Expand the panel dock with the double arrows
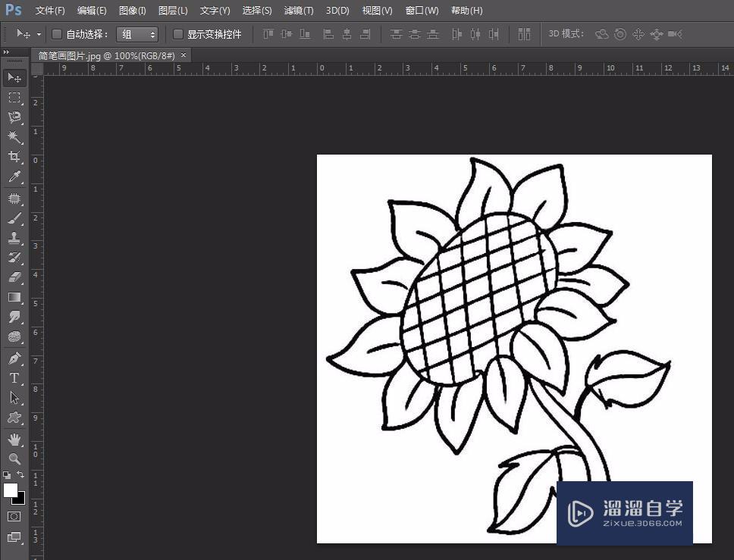734x560 pixels. point(8,53)
